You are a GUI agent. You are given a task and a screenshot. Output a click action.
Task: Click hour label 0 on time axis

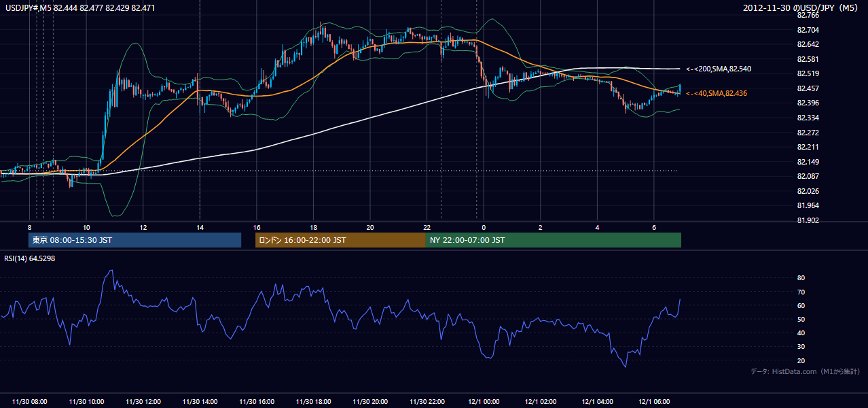point(484,227)
